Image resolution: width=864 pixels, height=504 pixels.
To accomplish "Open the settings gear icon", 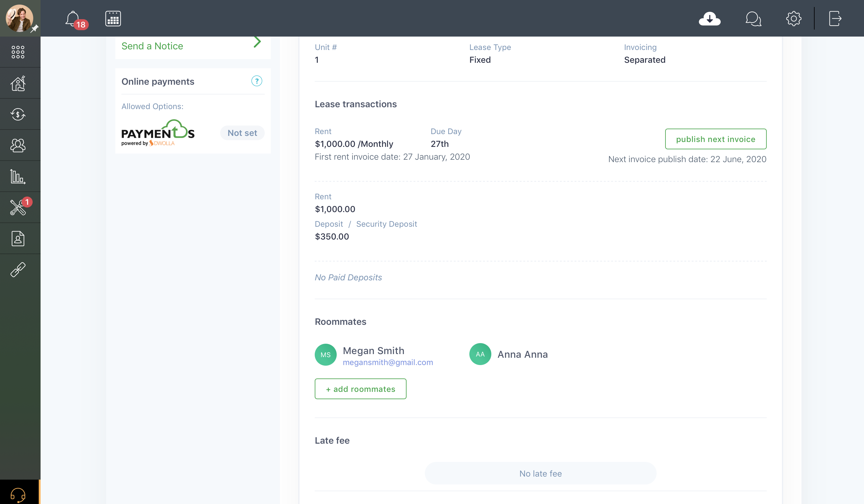I will (x=793, y=19).
